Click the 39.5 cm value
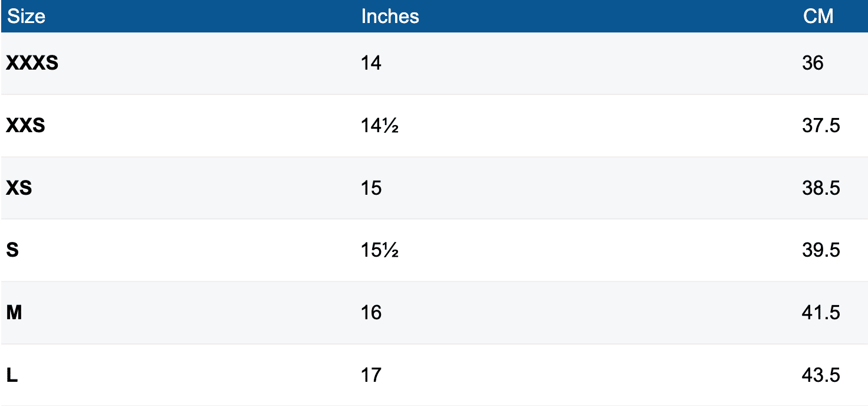 tap(821, 250)
